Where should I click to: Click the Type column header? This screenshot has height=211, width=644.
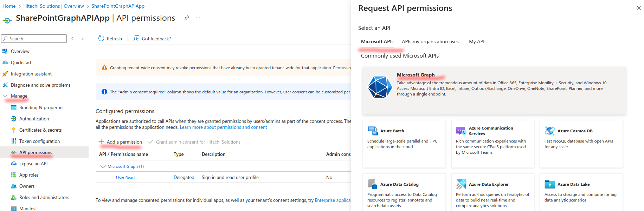pyautogui.click(x=179, y=154)
